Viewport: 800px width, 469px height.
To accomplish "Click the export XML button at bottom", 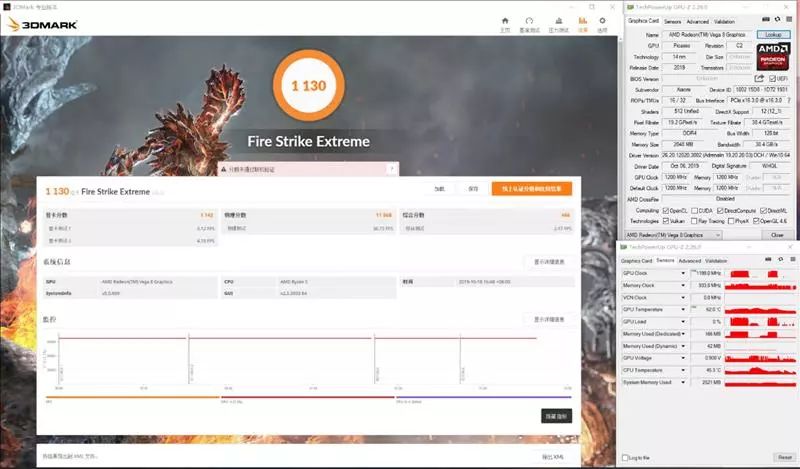I will [552, 457].
